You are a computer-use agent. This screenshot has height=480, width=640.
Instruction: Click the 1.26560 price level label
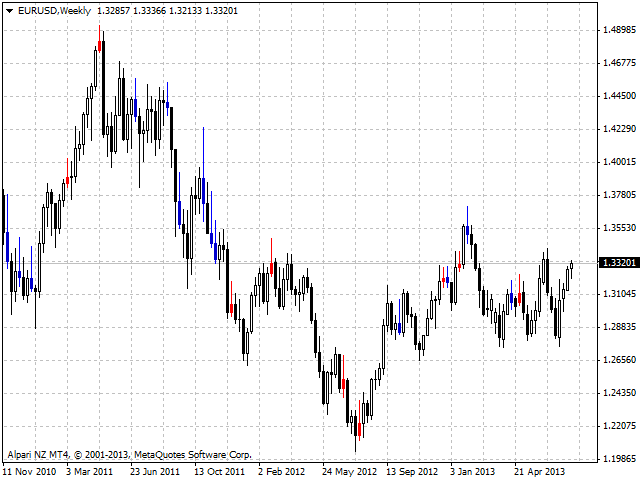[x=620, y=360]
